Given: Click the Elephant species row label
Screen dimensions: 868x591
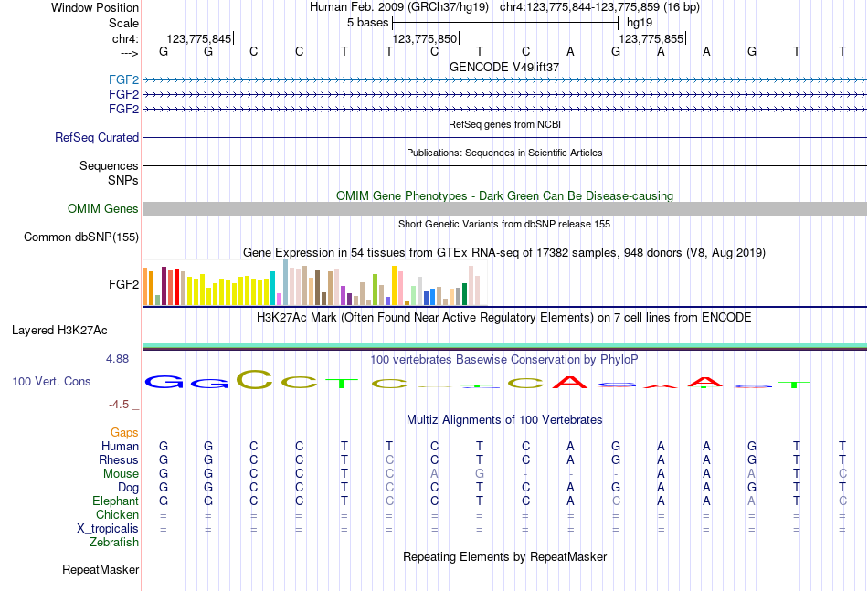Looking at the screenshot, I should [116, 501].
